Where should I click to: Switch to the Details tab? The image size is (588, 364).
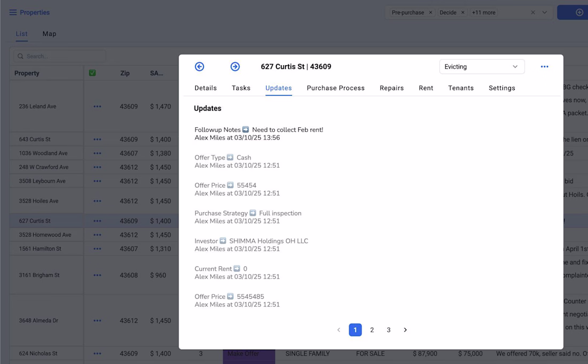[205, 88]
